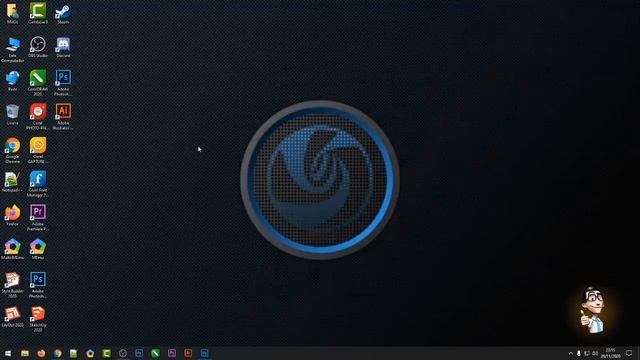Launch MEmu from the taskbar
The width and height of the screenshot is (640, 360).
pos(90,353)
